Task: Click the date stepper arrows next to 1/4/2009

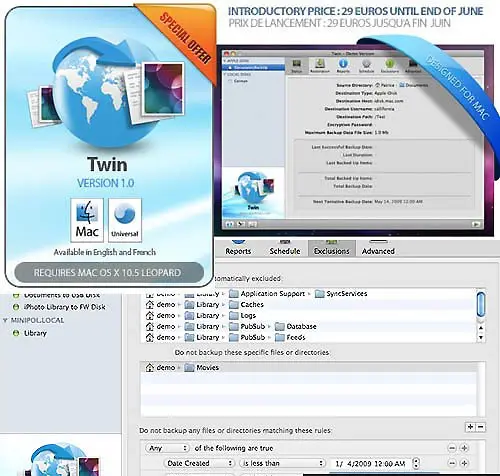Action: [416, 463]
